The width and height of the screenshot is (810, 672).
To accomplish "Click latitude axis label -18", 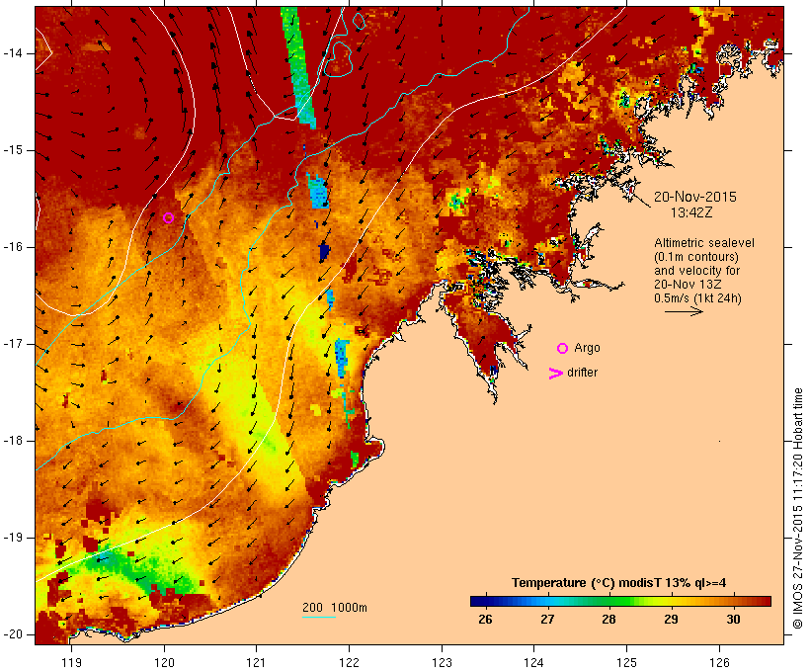I will tap(13, 441).
